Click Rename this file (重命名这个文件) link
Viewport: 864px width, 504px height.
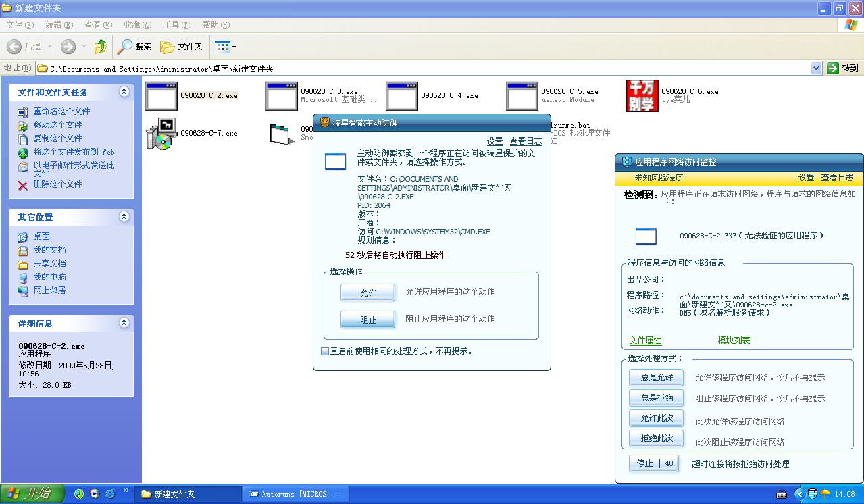[61, 111]
